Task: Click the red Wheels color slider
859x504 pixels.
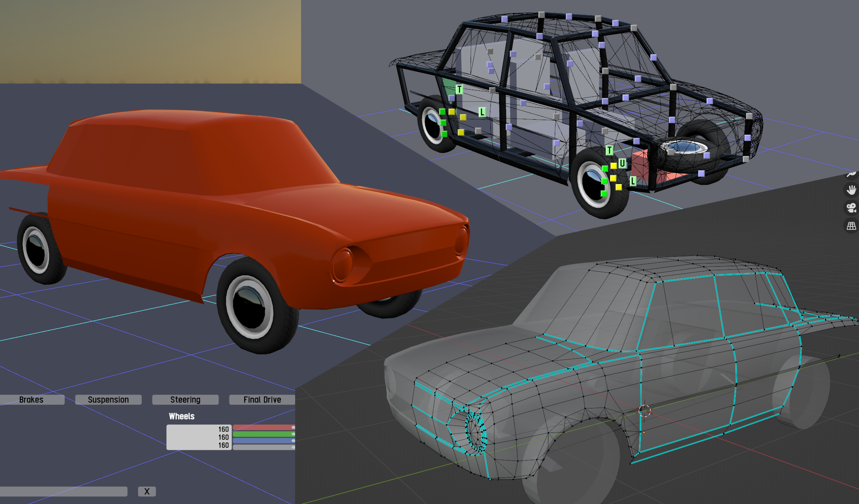Action: tap(264, 427)
